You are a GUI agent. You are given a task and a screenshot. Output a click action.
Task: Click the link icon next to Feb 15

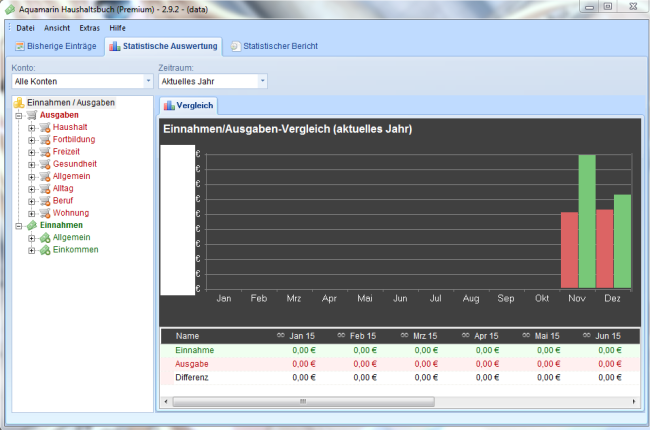pyautogui.click(x=341, y=335)
